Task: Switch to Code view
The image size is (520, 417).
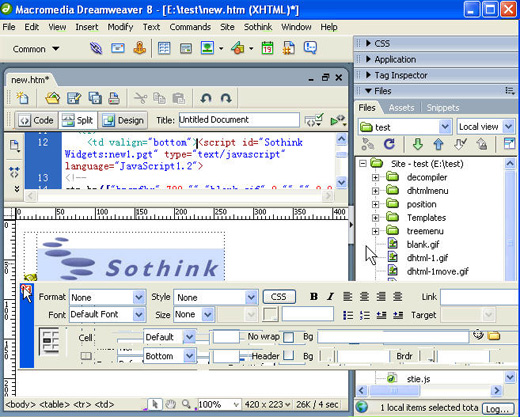Action: click(36, 120)
